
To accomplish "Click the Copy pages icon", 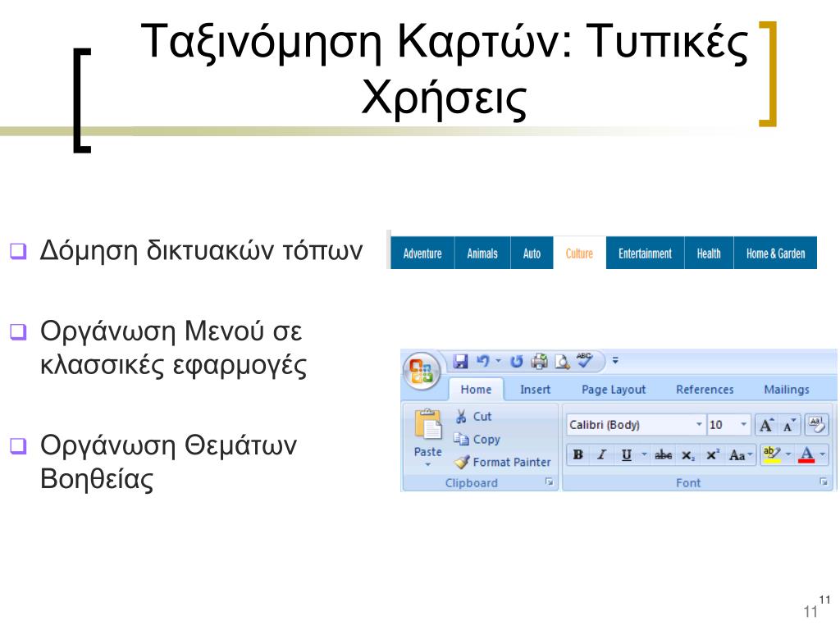I will point(461,439).
